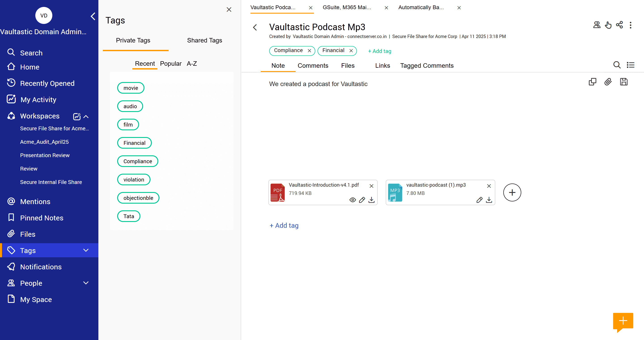Open the three-dot more options menu
The image size is (644, 340).
630,25
